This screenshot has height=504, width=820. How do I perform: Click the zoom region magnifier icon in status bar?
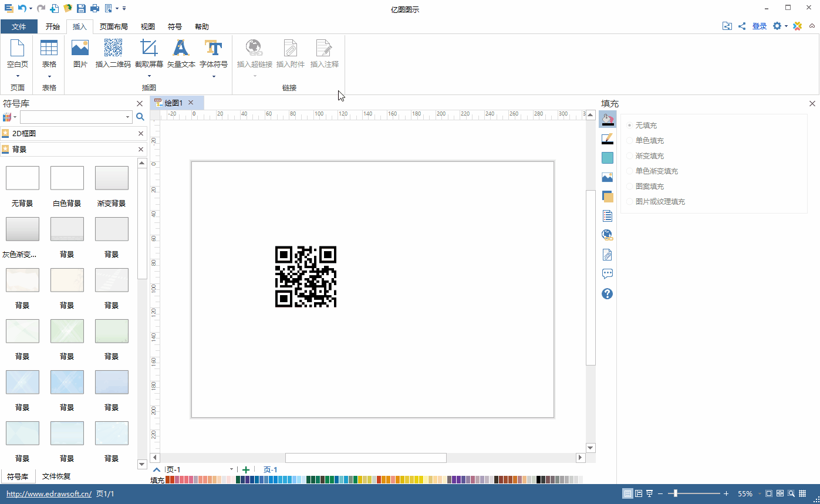(x=791, y=494)
